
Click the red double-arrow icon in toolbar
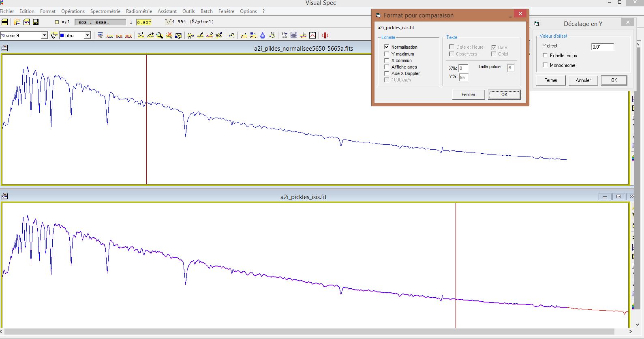pyautogui.click(x=325, y=35)
